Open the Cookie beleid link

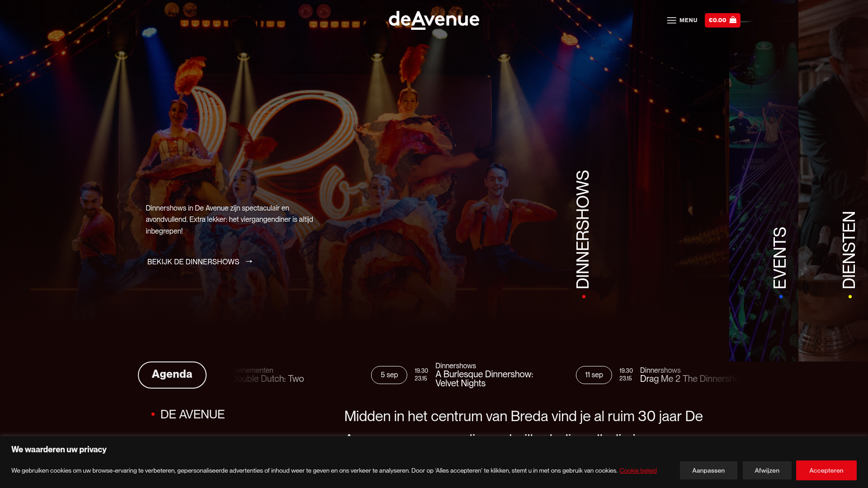(638, 470)
